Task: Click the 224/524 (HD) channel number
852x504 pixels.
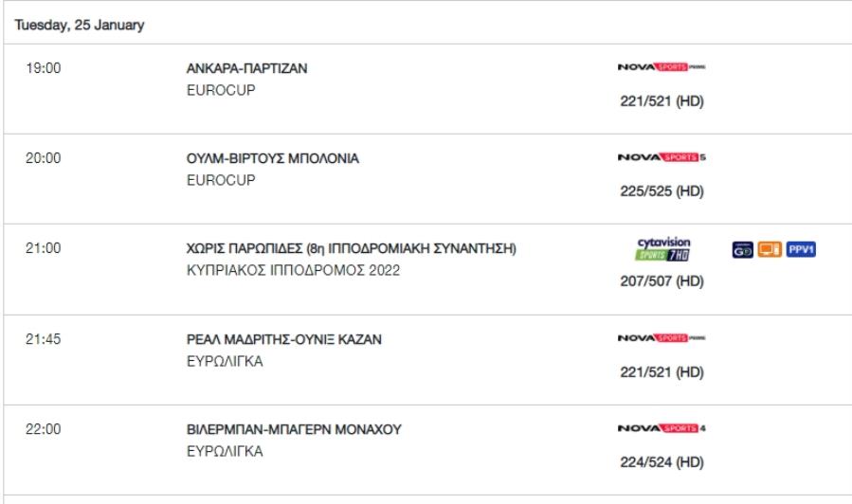Action: (662, 462)
